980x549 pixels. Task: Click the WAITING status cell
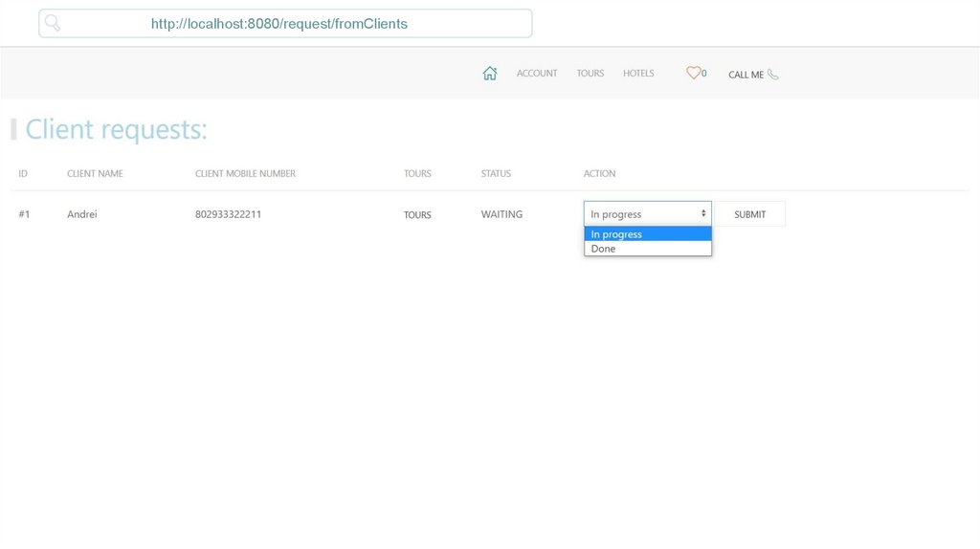pyautogui.click(x=501, y=214)
